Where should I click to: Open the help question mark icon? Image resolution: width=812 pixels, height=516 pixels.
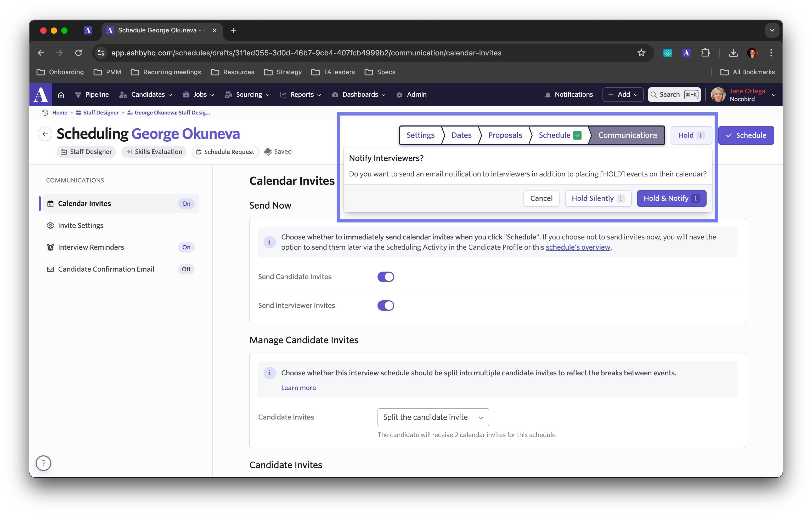coord(43,463)
